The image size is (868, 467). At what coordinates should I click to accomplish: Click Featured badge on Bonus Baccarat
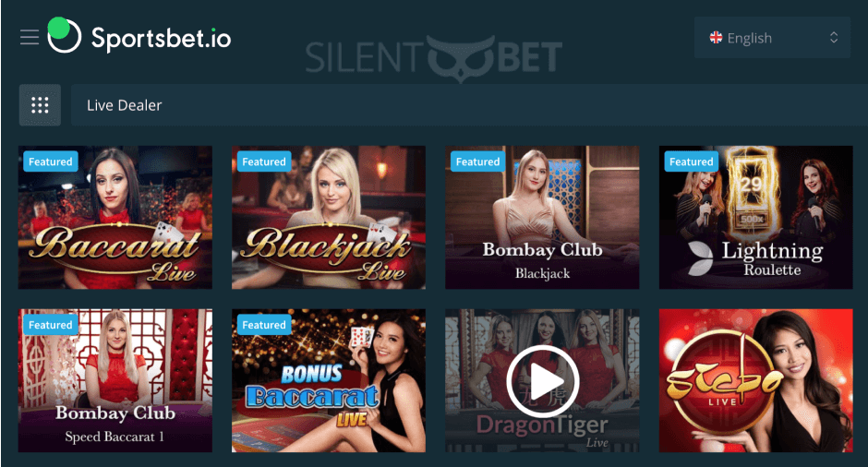click(x=264, y=325)
